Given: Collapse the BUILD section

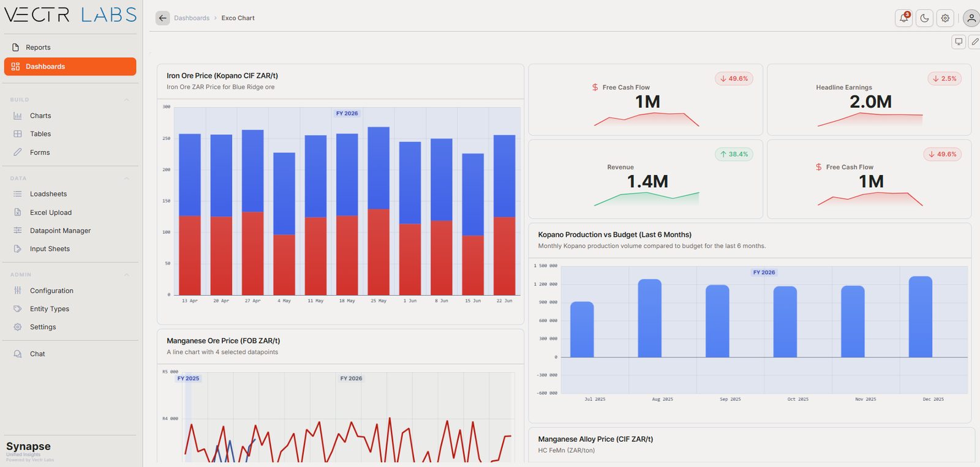Looking at the screenshot, I should [x=127, y=100].
